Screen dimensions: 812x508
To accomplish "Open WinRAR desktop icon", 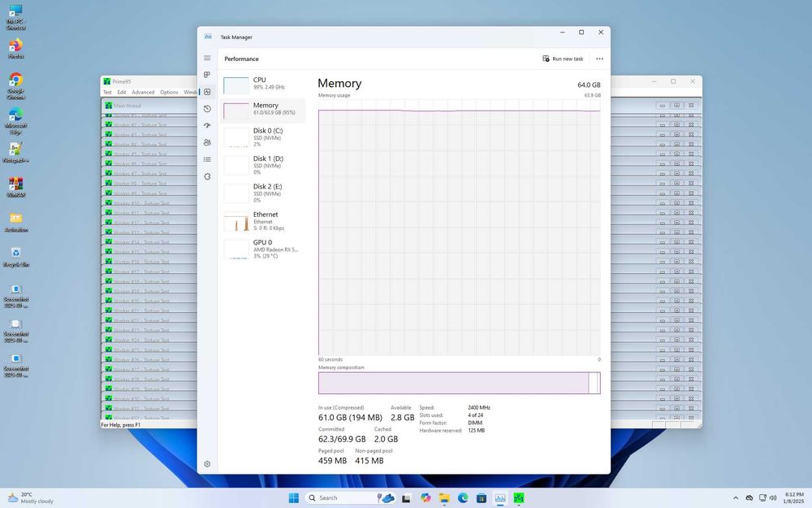I will point(15,187).
